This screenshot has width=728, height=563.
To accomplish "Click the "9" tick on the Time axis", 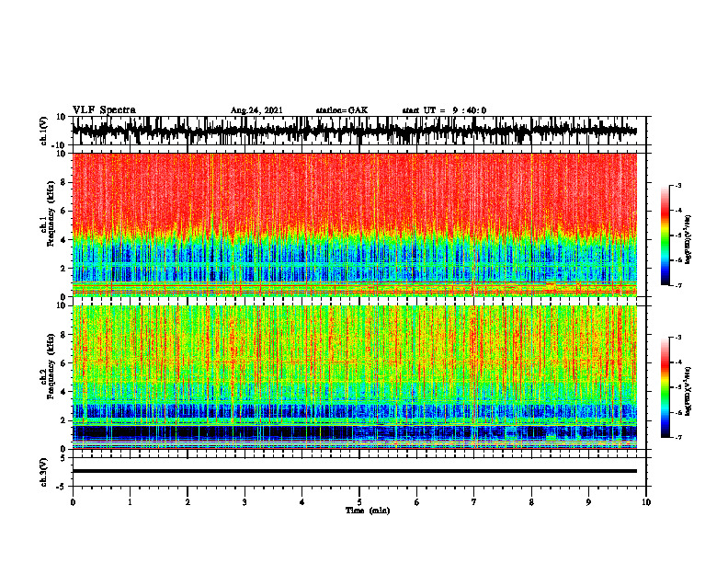I will coord(588,502).
